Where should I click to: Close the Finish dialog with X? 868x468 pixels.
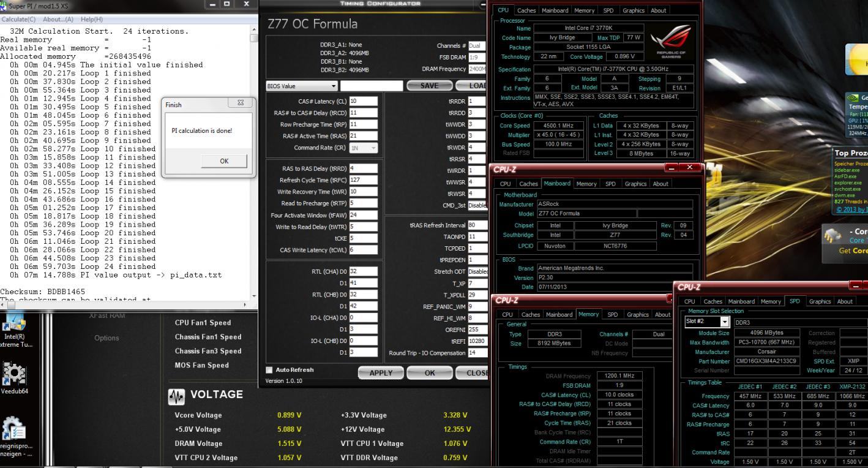pos(240,104)
